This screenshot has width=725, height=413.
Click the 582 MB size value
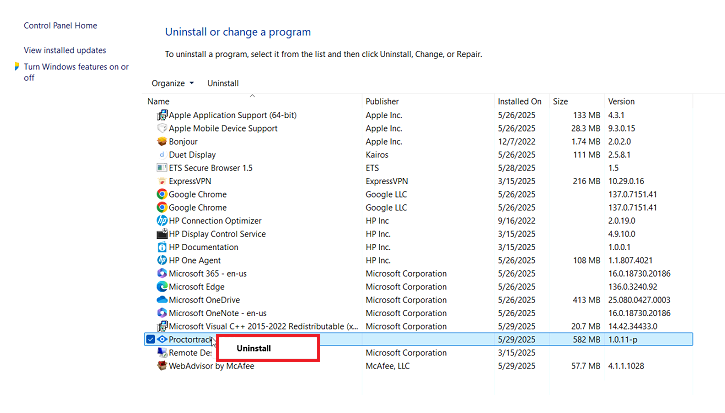coord(586,339)
